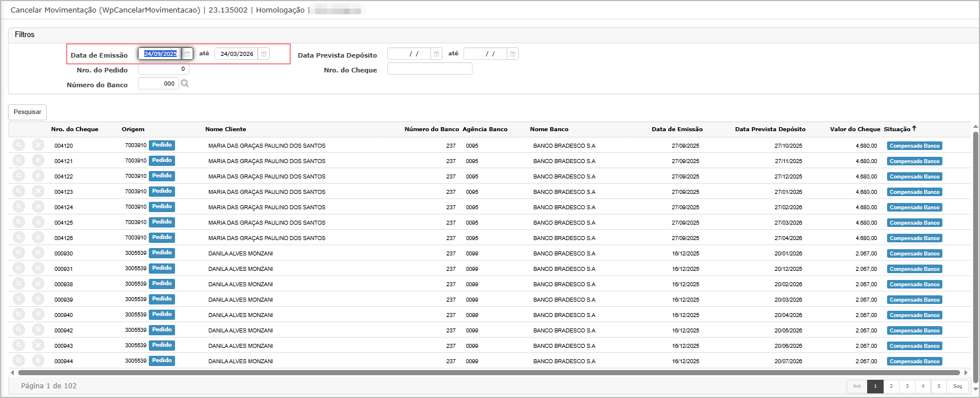Go to page 2 of results

[891, 386]
